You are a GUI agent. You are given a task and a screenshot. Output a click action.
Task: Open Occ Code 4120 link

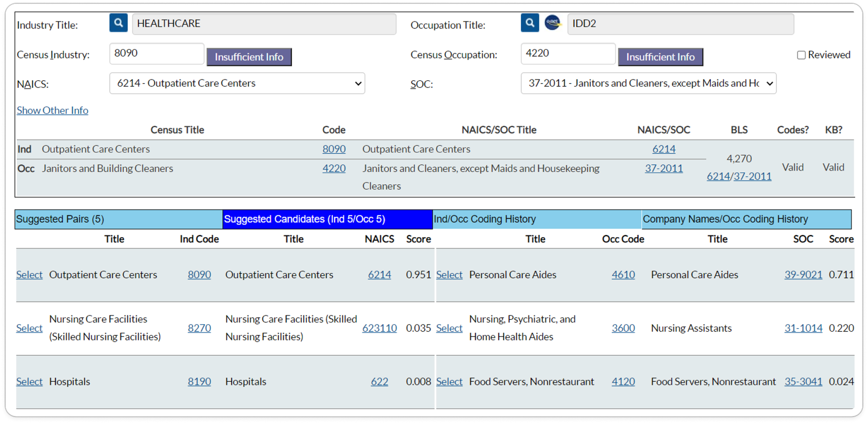click(x=623, y=382)
